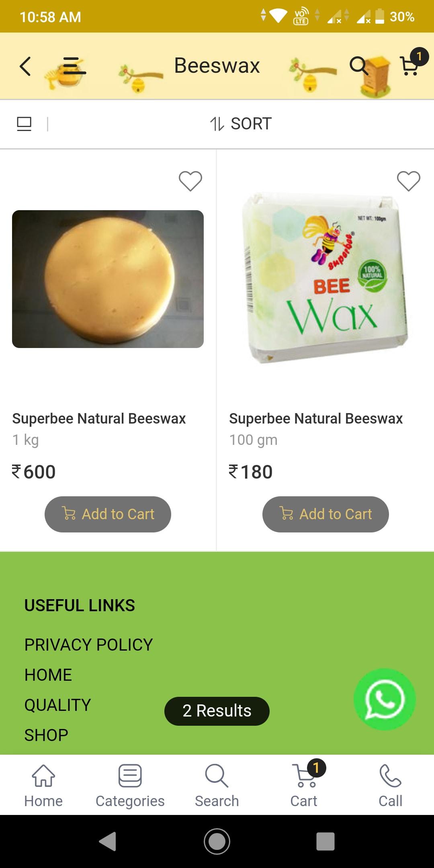Favorite the 100 gm Superbee beeswax
434x868 pixels.
[x=409, y=181]
